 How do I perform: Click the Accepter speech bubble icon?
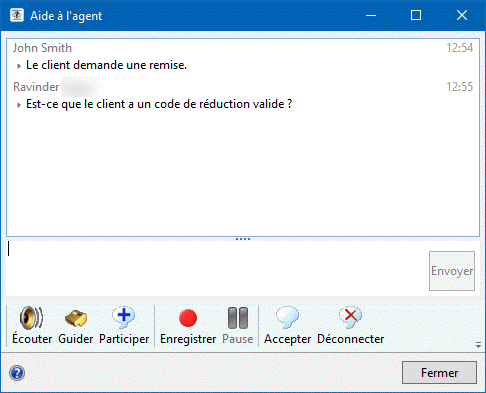(287, 317)
